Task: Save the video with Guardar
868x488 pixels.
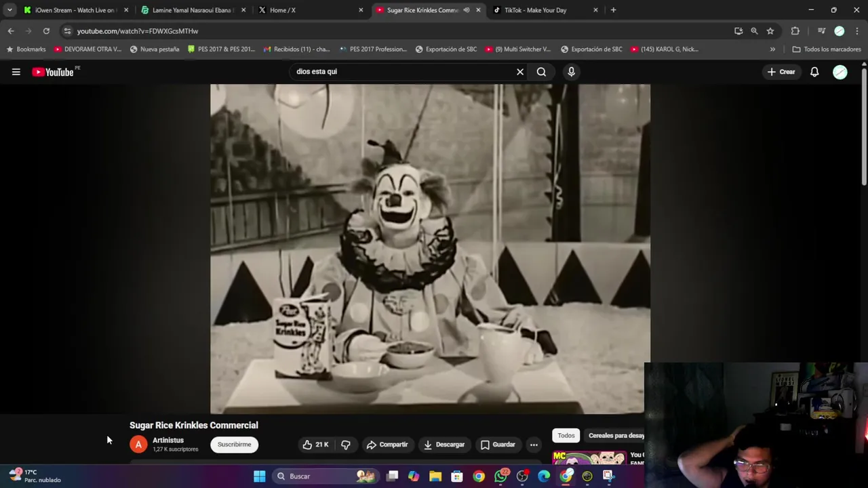Action: coord(498,445)
